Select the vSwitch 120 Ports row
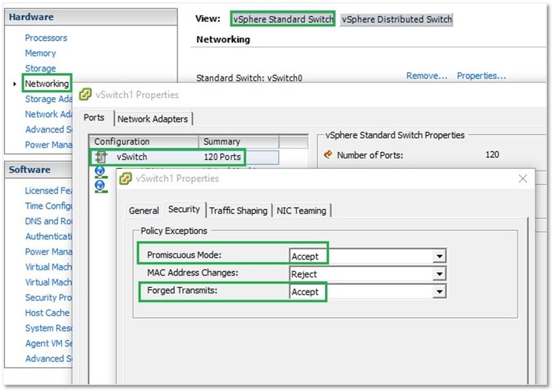554x392 pixels. coord(184,157)
